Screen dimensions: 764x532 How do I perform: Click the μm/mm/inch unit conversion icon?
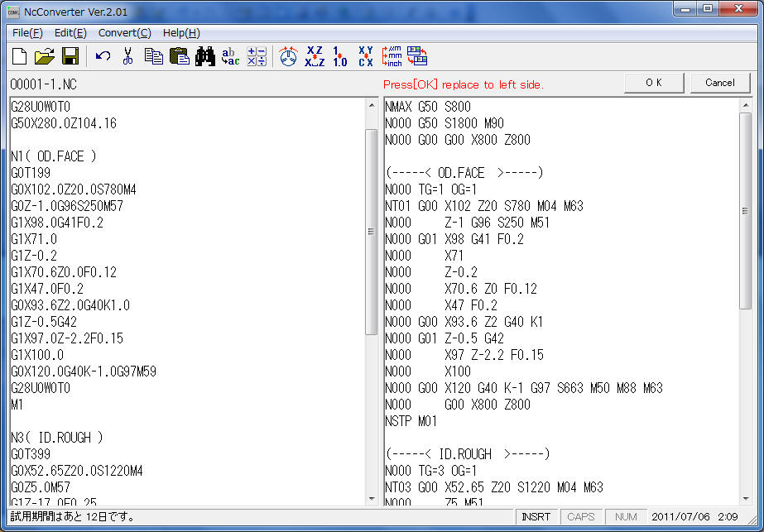[x=392, y=56]
